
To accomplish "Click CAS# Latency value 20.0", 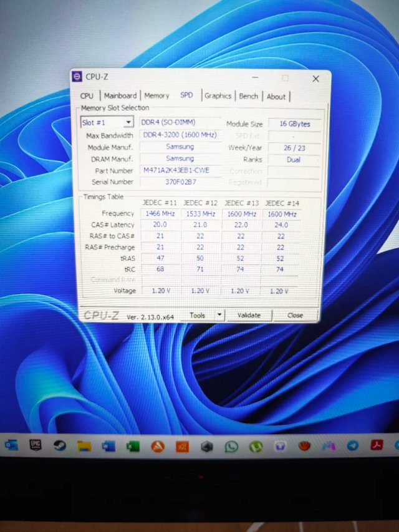I will pyautogui.click(x=160, y=225).
